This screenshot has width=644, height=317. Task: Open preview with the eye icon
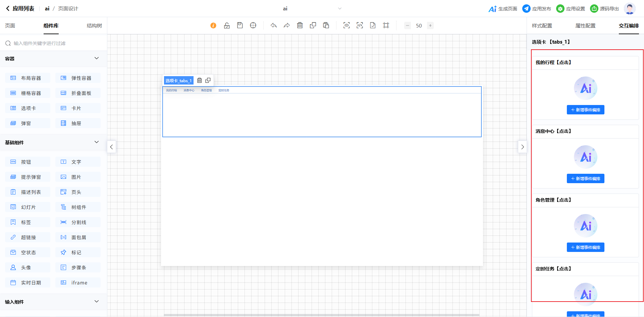pyautogui.click(x=346, y=25)
